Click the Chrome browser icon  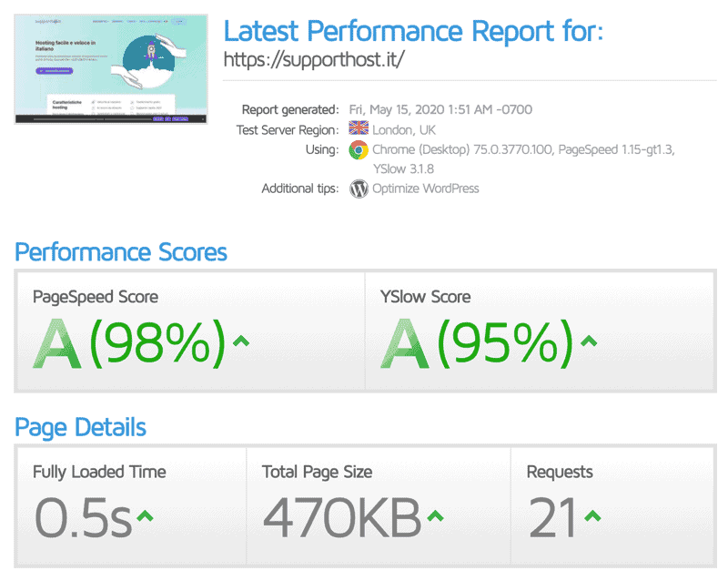coord(359,149)
